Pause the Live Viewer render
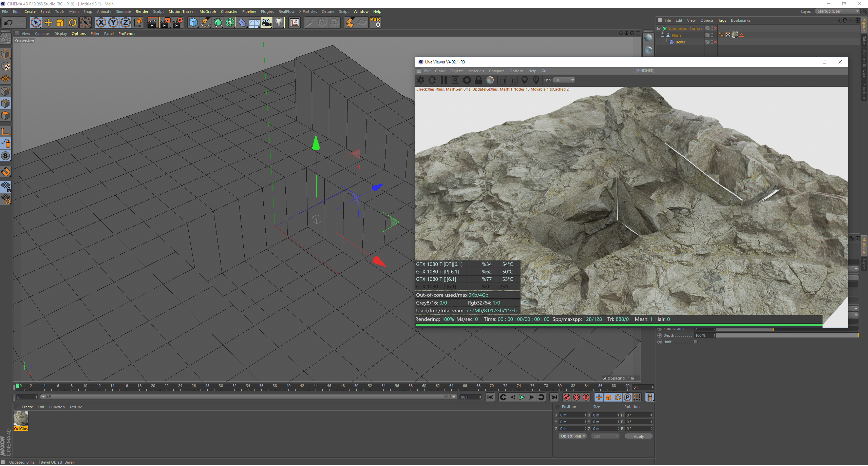 point(444,80)
